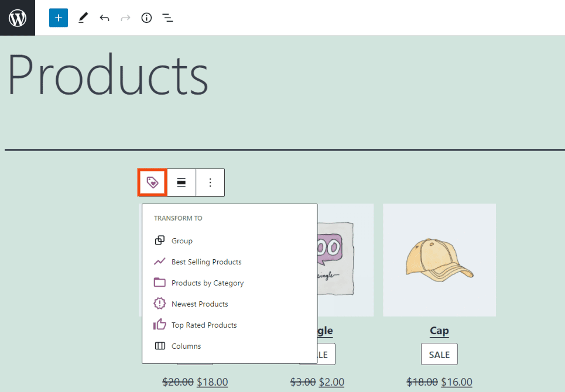Open the alignment control in the block toolbar

click(181, 183)
